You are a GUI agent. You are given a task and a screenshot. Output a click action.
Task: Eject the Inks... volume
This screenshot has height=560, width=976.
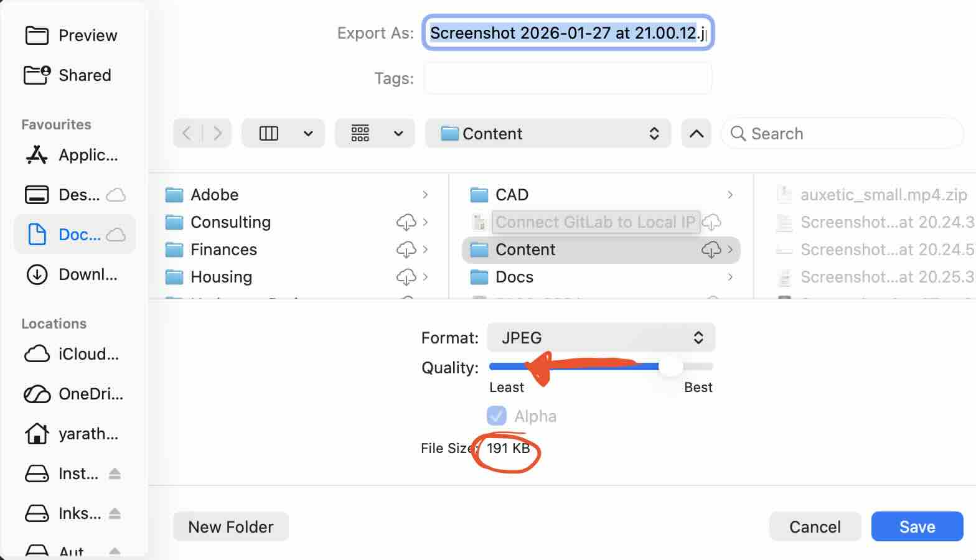(x=115, y=514)
